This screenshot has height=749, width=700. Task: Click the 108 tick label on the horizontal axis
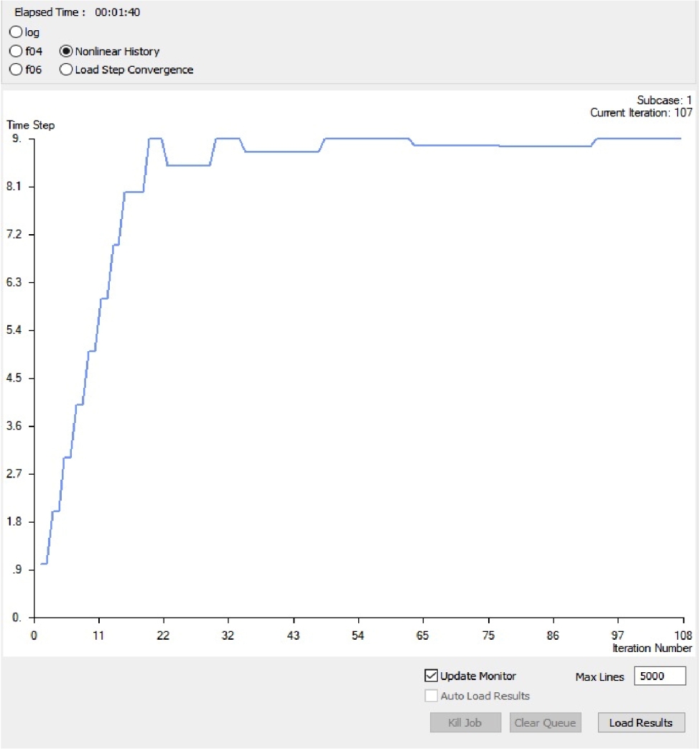point(683,635)
